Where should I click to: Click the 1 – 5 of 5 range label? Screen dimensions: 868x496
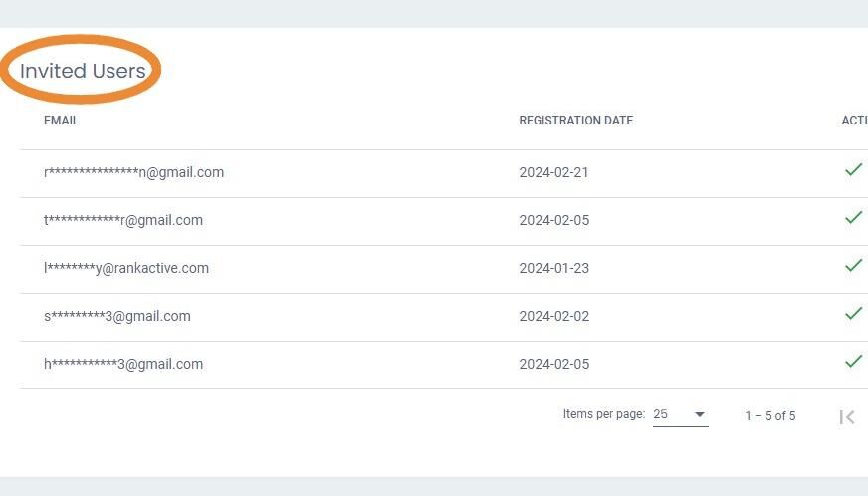pos(770,416)
